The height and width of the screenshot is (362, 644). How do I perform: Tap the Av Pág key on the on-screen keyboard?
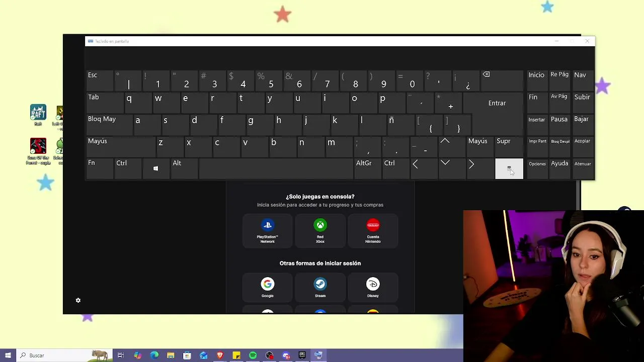tap(560, 103)
